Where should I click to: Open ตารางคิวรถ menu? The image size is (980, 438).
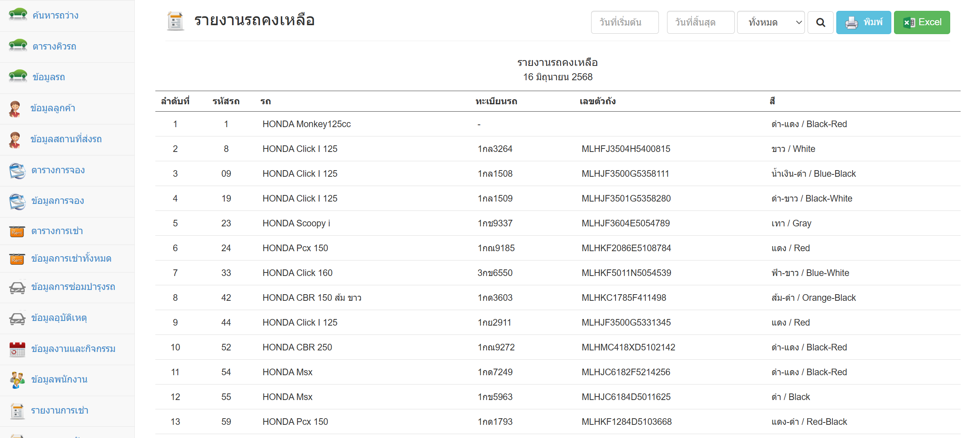[x=54, y=47]
